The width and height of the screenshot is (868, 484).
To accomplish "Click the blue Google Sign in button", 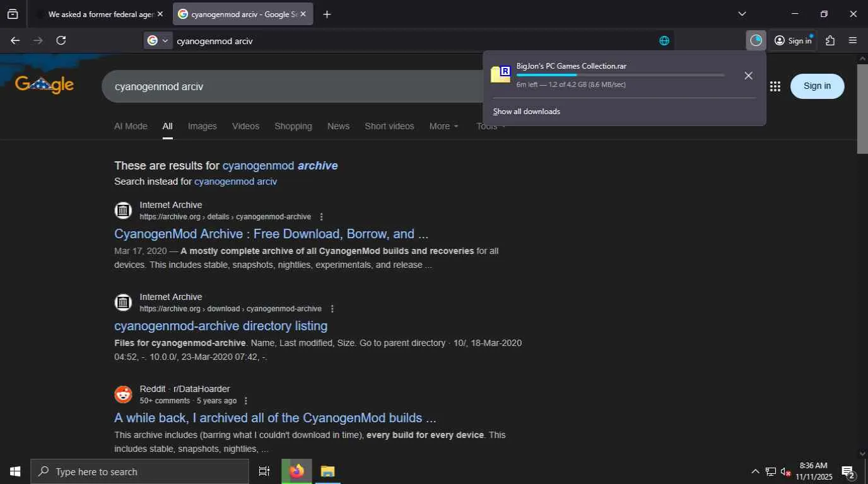I will point(817,86).
